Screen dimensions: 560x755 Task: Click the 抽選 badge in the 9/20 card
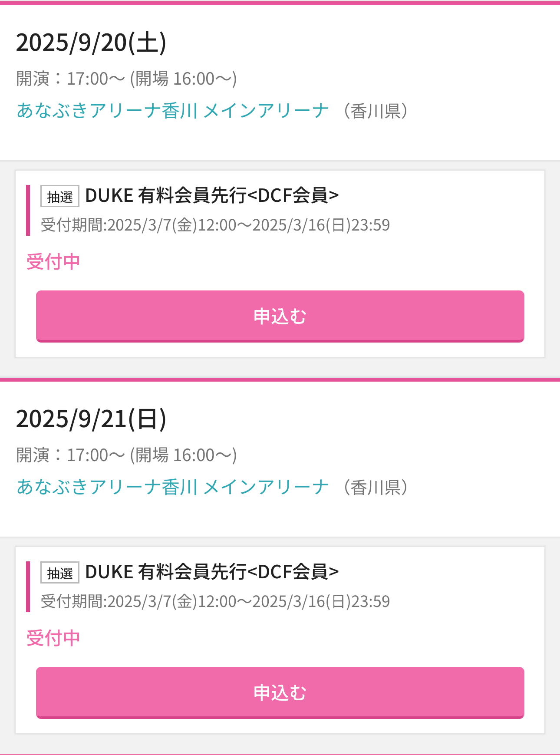click(60, 196)
